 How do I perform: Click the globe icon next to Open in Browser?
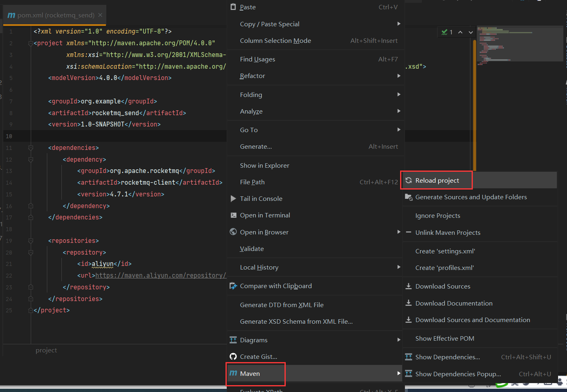coord(233,232)
